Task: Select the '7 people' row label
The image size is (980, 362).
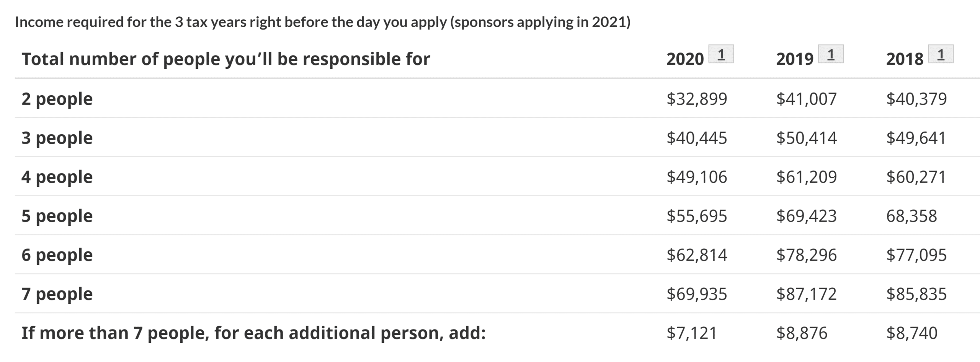Action: [x=57, y=294]
